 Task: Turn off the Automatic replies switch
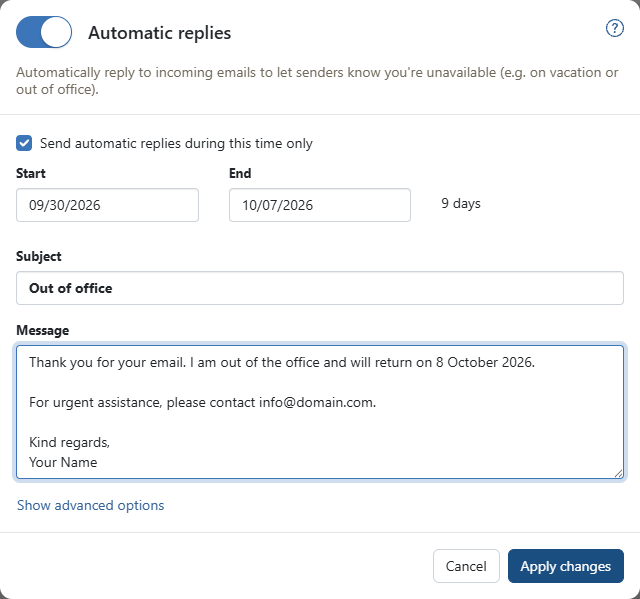[x=44, y=32]
